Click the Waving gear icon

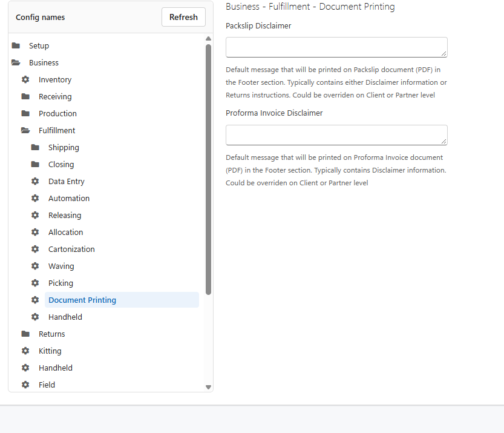coord(35,266)
